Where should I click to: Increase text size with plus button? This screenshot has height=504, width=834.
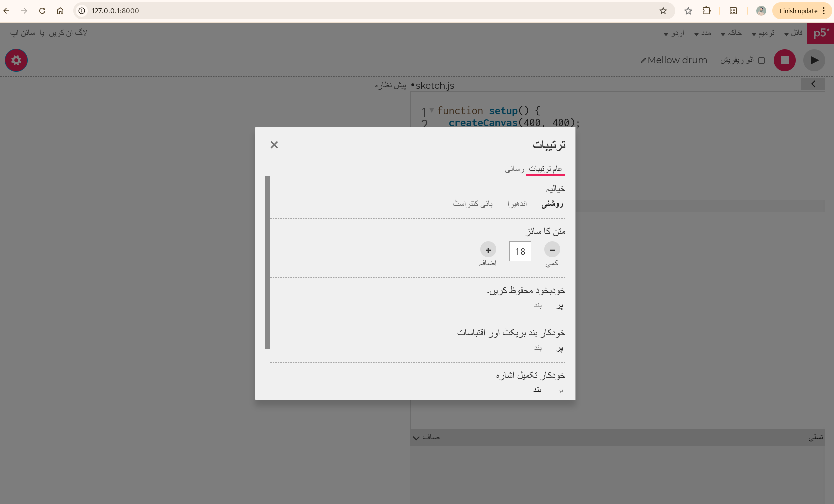coord(488,250)
